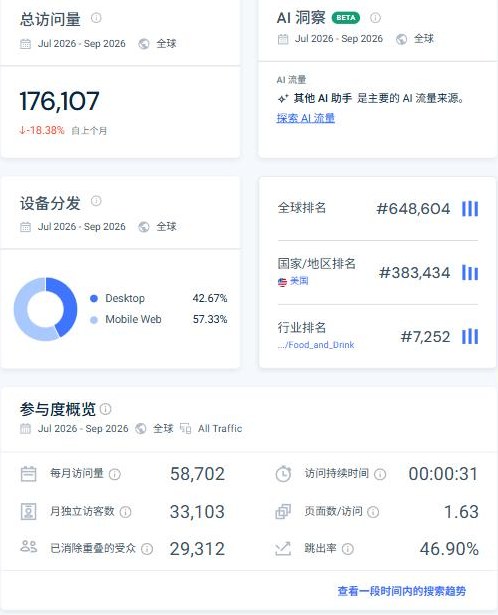Click country rank #383,434
The height and width of the screenshot is (615, 498).
point(414,273)
